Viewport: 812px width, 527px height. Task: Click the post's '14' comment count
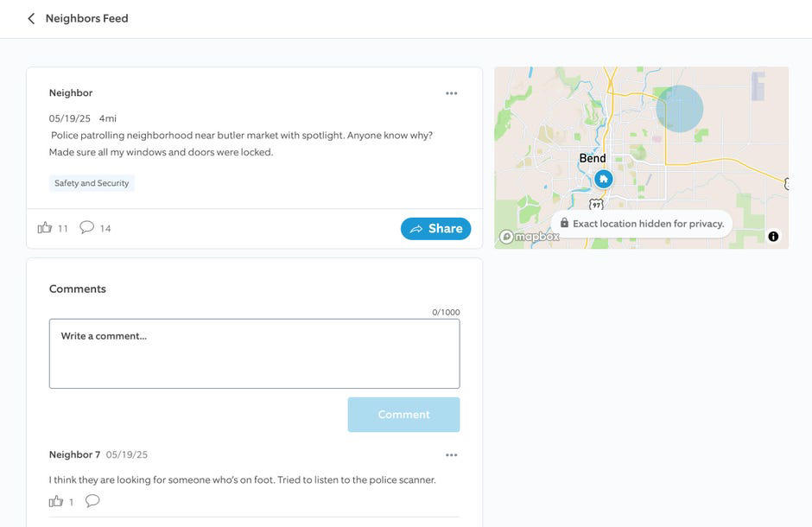click(105, 228)
